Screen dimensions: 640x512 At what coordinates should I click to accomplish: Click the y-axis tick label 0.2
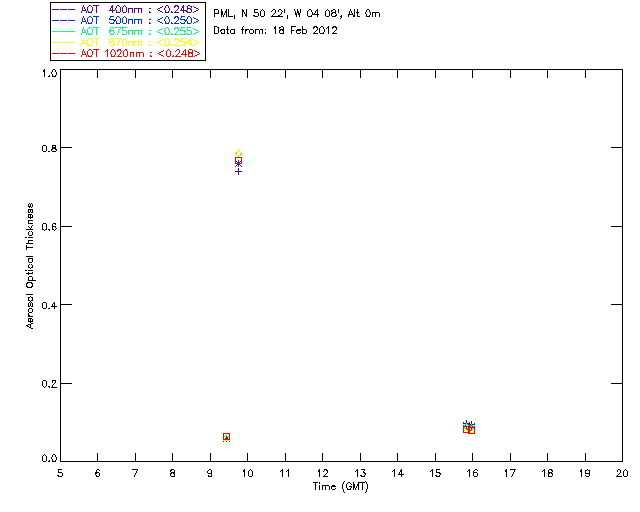click(x=49, y=384)
